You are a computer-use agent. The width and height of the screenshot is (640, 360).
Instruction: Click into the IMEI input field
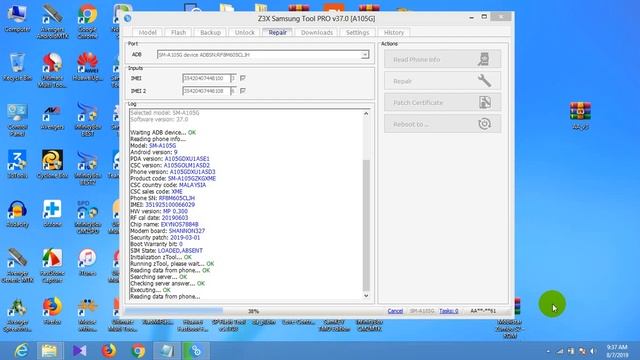coord(206,78)
